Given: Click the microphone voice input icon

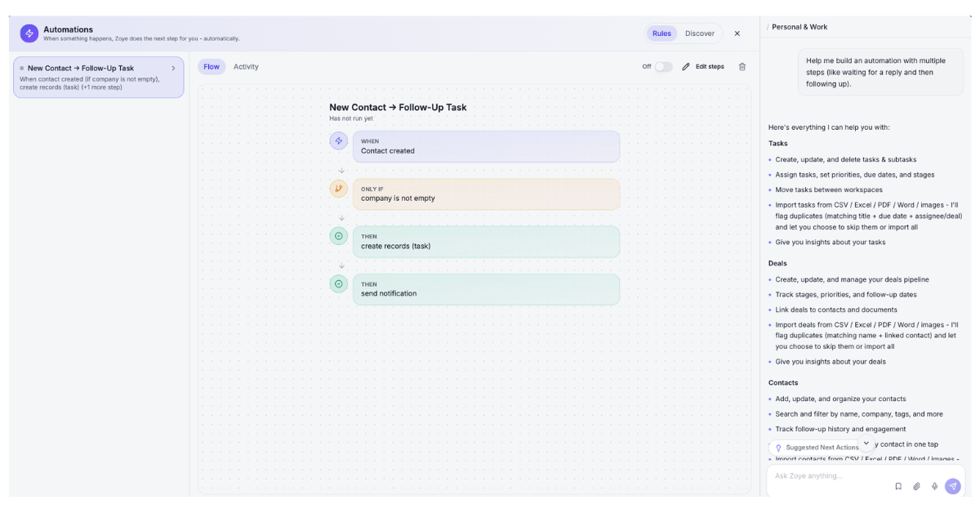Looking at the screenshot, I should [934, 486].
